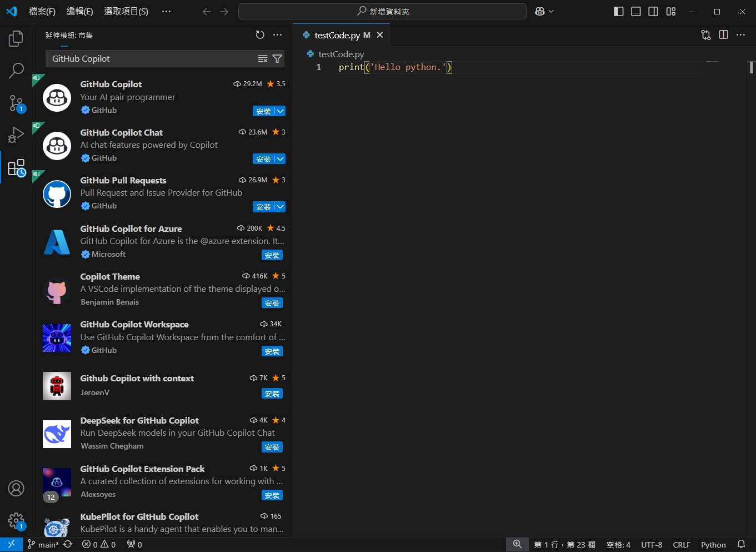Toggle primary side bar visibility
This screenshot has height=552, width=756.
point(619,12)
